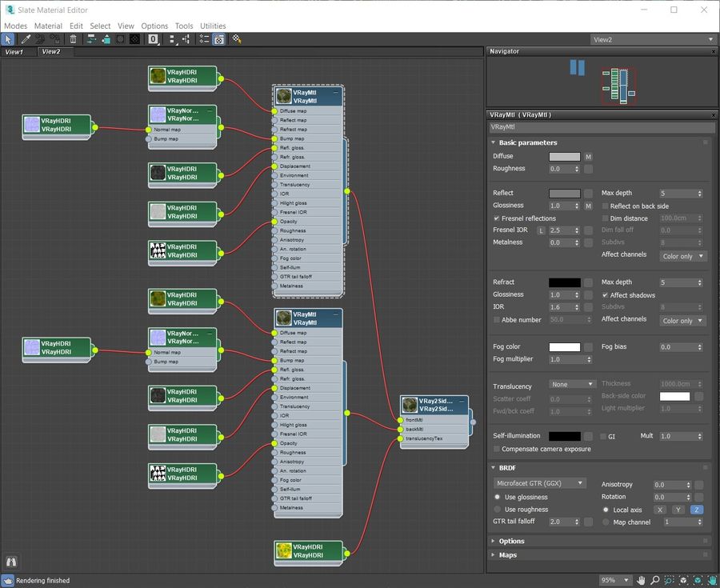This screenshot has height=588, width=720.
Task: Collapse Basic parameters rollout
Action: 493,142
